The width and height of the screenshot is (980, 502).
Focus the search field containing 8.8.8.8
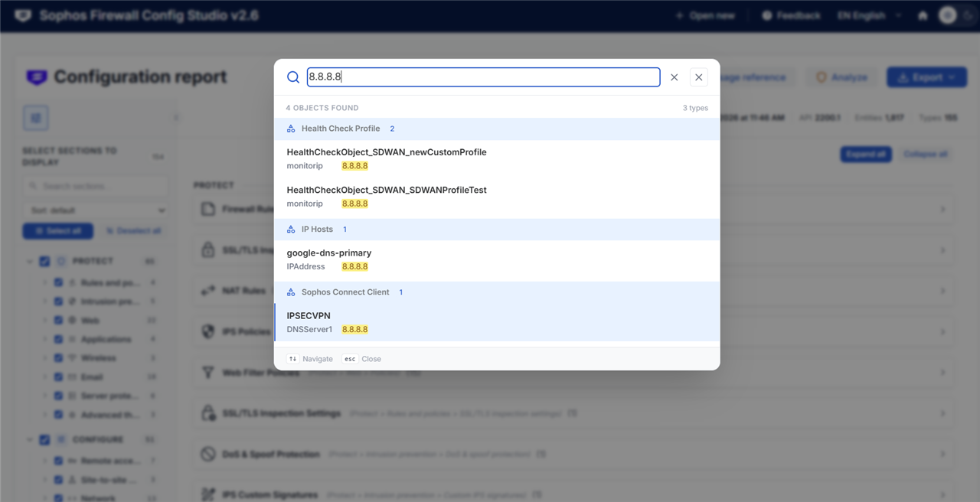(x=483, y=77)
